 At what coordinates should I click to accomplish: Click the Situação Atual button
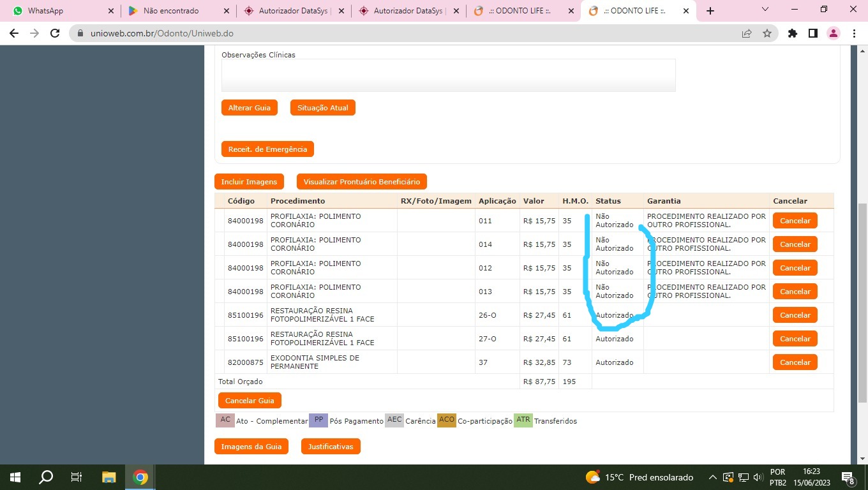323,108
